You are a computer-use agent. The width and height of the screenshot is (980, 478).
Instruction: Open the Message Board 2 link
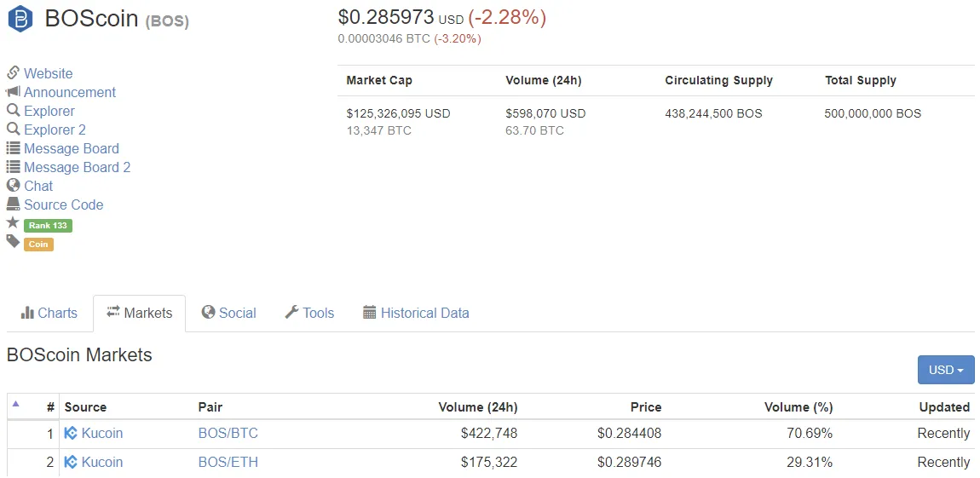click(x=78, y=167)
